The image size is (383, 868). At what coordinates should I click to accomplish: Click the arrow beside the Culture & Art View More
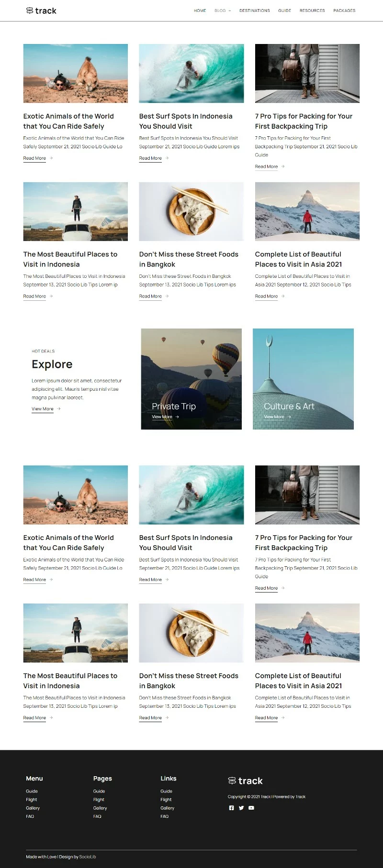pos(289,417)
